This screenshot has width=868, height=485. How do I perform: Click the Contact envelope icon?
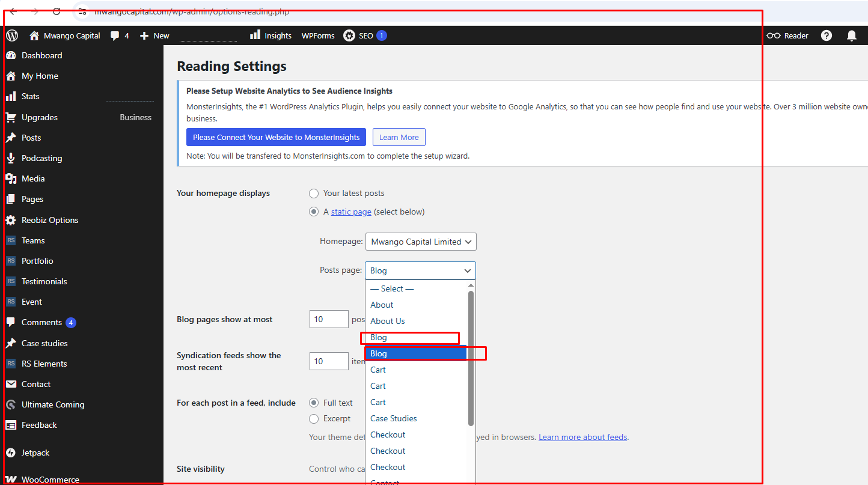coord(11,384)
